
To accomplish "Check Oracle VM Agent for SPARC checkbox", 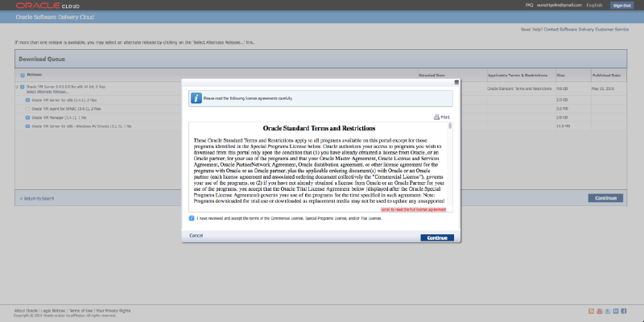I will click(27, 109).
